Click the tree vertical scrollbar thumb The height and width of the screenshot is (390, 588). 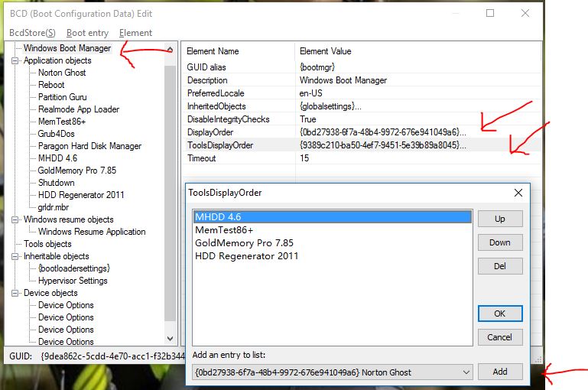(171, 193)
